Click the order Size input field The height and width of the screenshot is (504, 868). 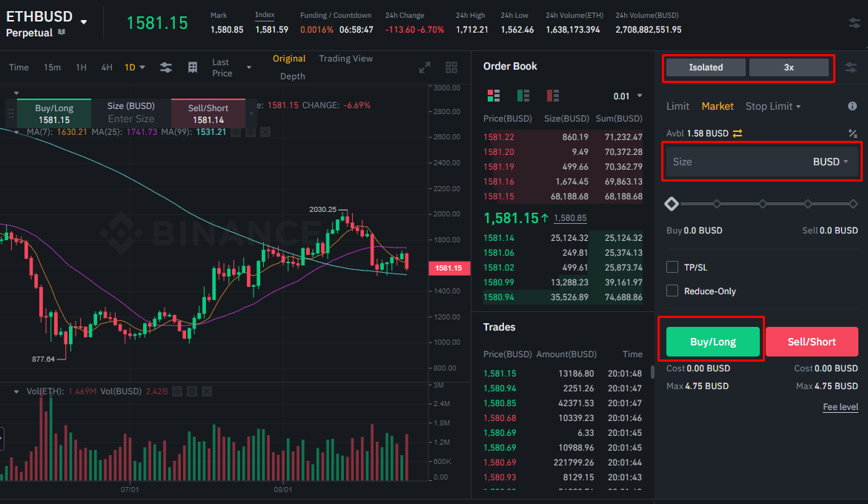click(x=762, y=162)
